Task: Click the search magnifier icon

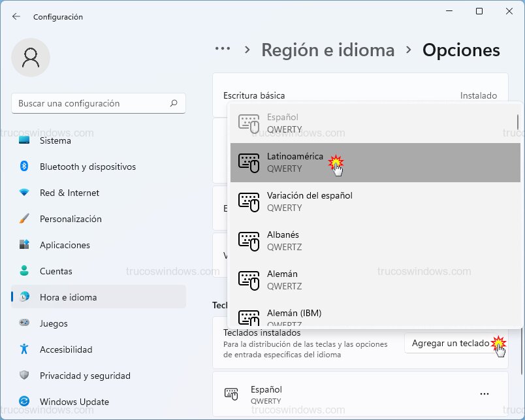Action: [173, 103]
